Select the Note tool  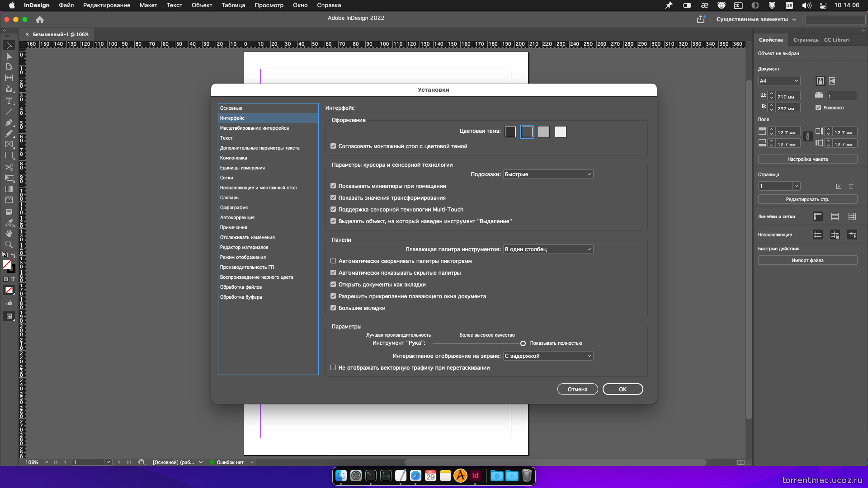[9, 211]
